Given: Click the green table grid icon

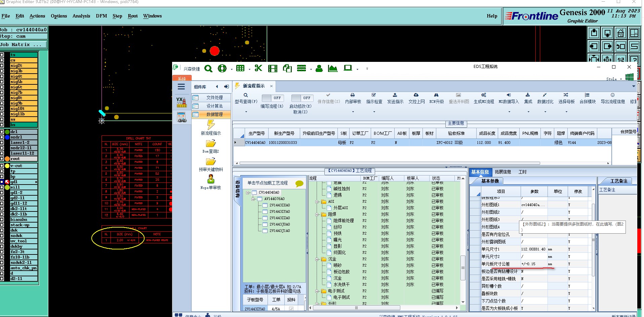Looking at the screenshot, I should pos(240,68).
